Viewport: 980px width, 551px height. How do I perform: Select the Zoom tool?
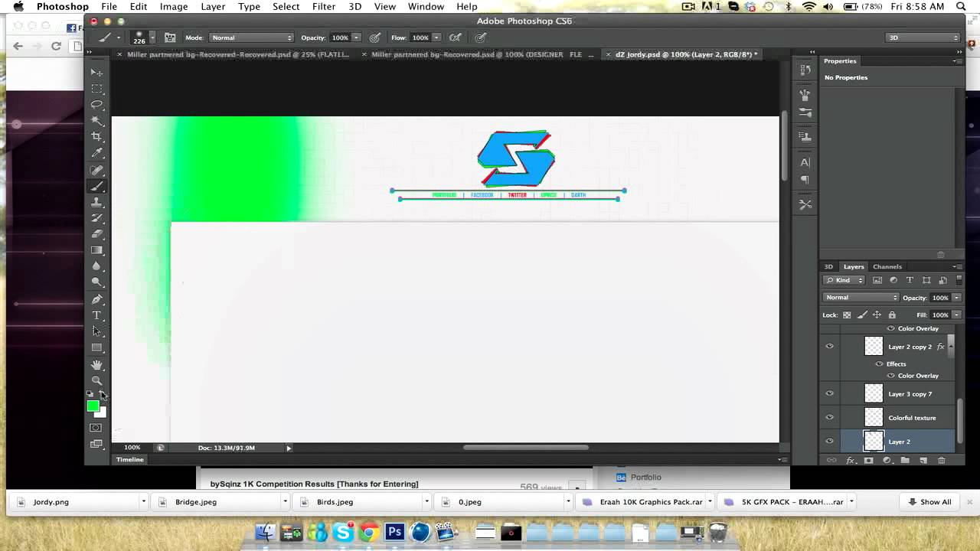(x=96, y=380)
